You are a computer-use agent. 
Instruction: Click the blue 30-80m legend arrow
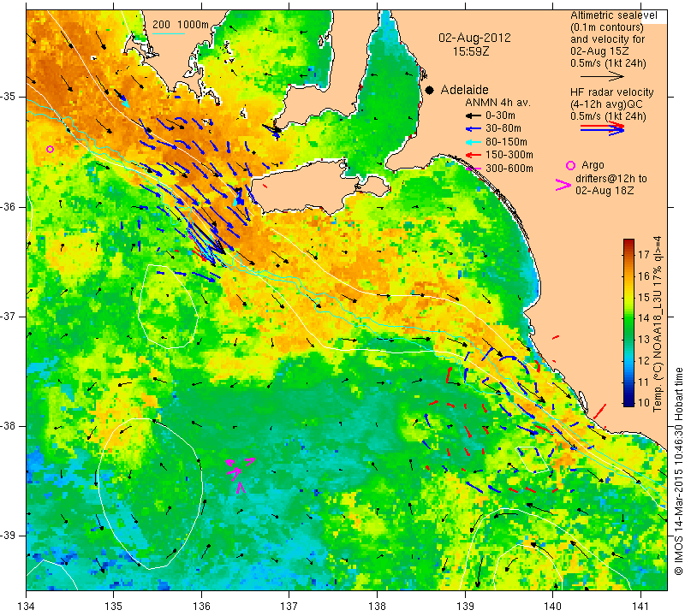pos(472,129)
